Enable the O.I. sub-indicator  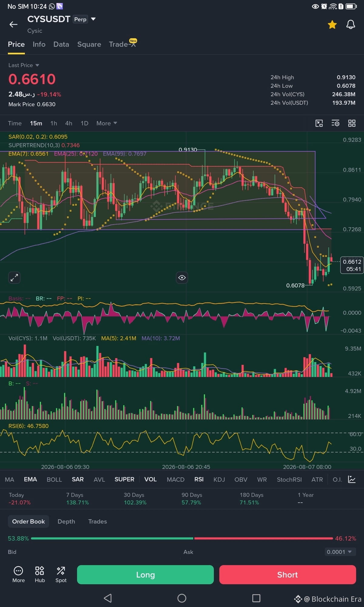[x=337, y=480]
